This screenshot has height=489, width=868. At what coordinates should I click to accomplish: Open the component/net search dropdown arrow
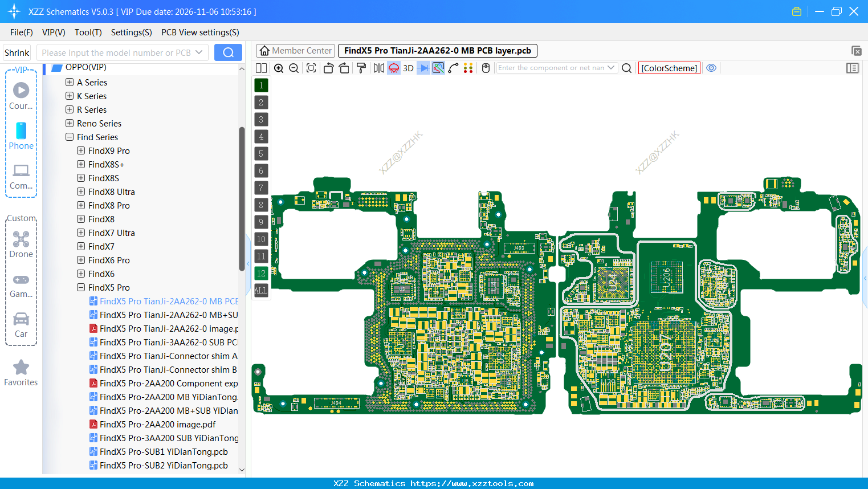tap(612, 67)
